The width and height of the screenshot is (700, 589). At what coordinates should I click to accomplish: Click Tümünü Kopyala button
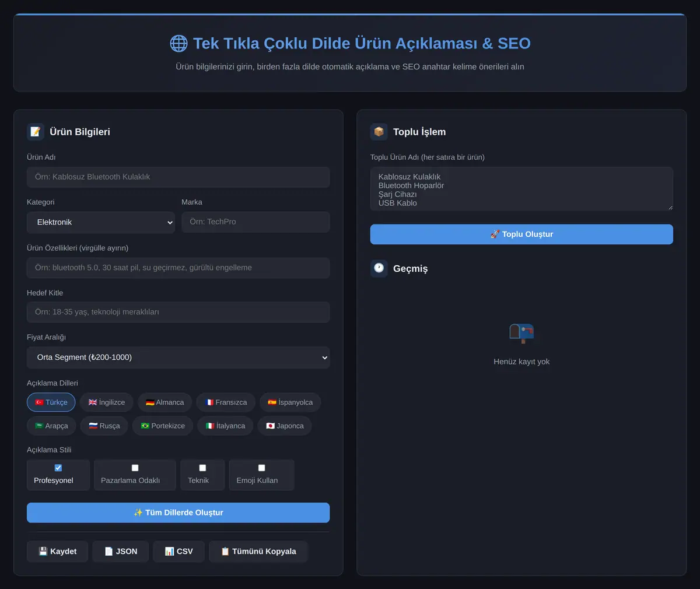258,552
